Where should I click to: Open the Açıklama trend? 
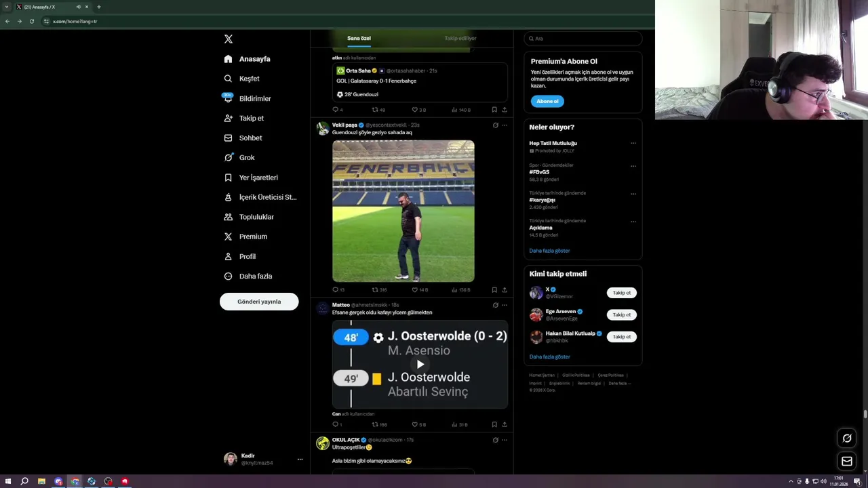click(541, 228)
